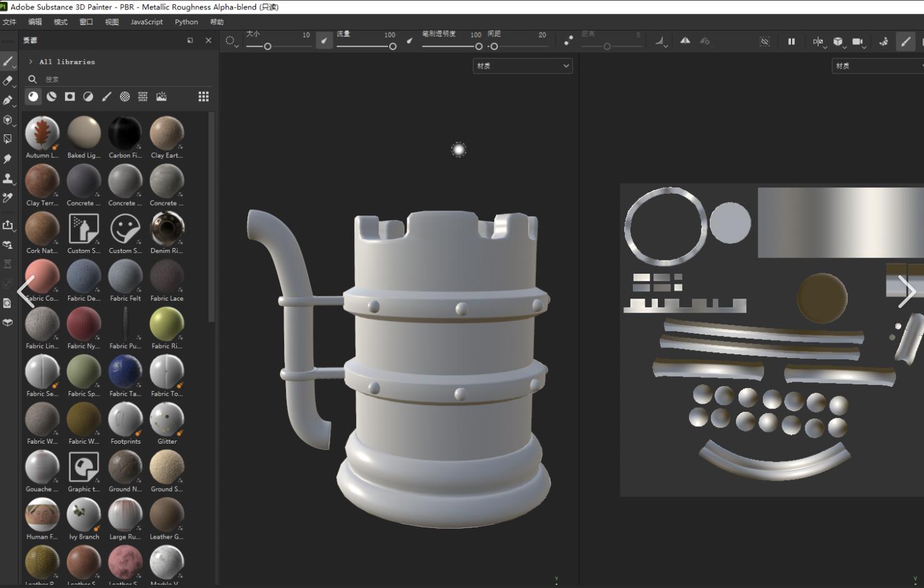Open 3D viewport 材质 channel dropdown
924x588 pixels.
tap(522, 66)
